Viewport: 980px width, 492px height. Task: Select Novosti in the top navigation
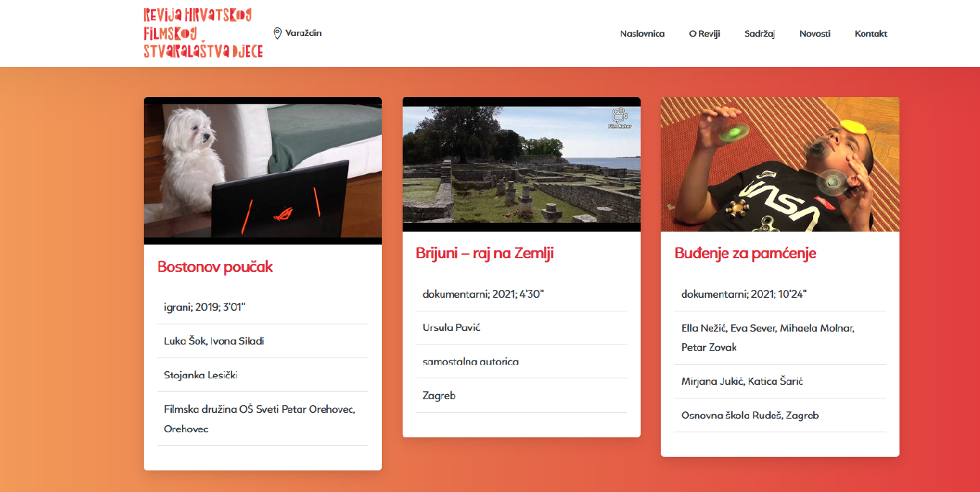[x=815, y=34]
